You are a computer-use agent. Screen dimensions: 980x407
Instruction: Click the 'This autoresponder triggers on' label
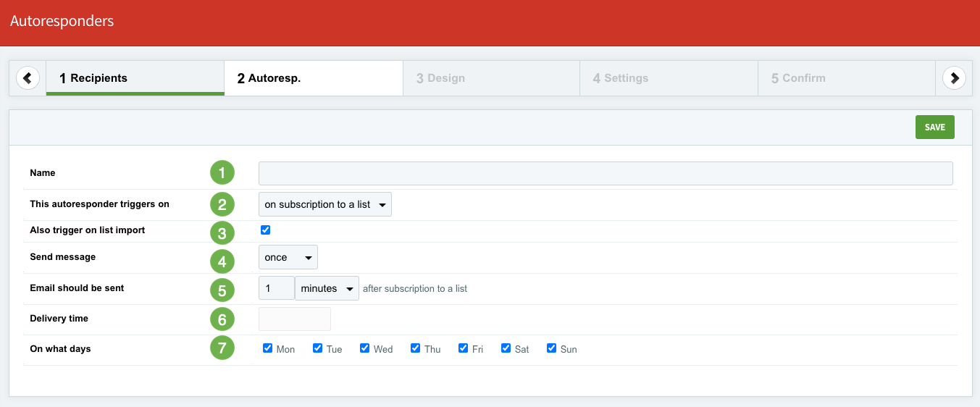99,204
